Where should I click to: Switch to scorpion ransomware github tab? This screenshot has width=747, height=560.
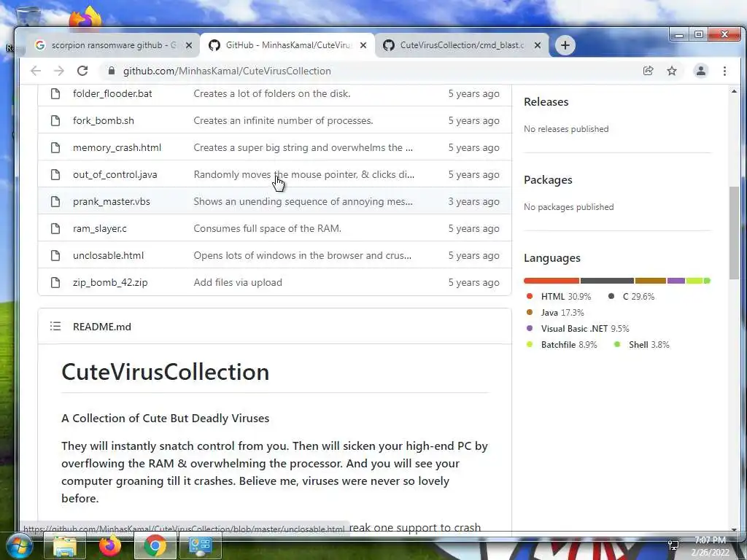coord(112,45)
